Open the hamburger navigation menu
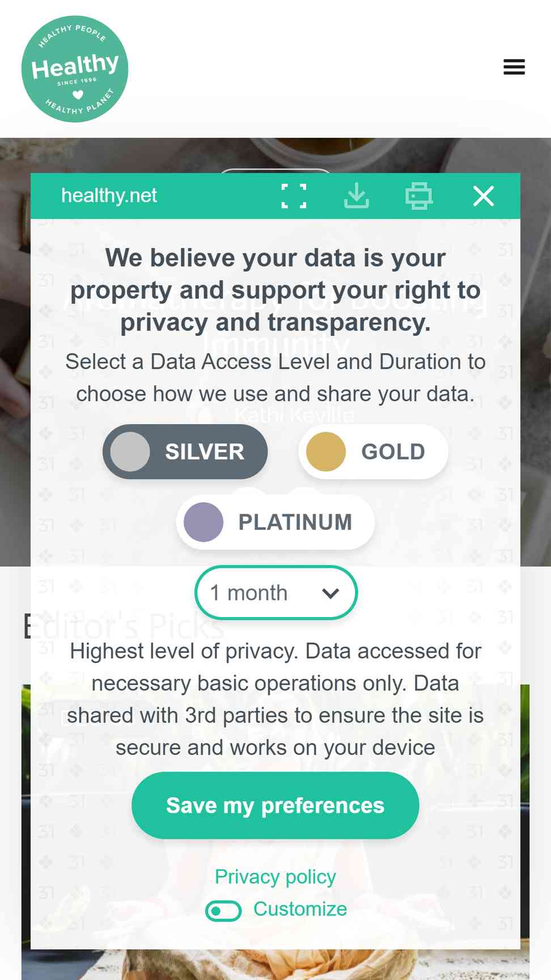This screenshot has width=551, height=980. [514, 67]
